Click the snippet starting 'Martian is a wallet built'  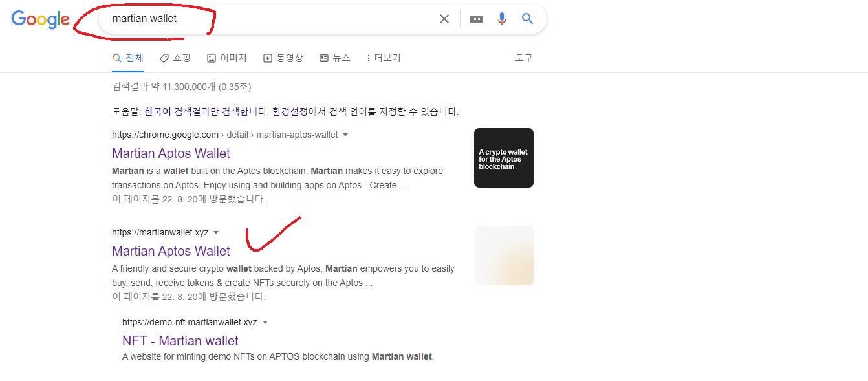[277, 178]
